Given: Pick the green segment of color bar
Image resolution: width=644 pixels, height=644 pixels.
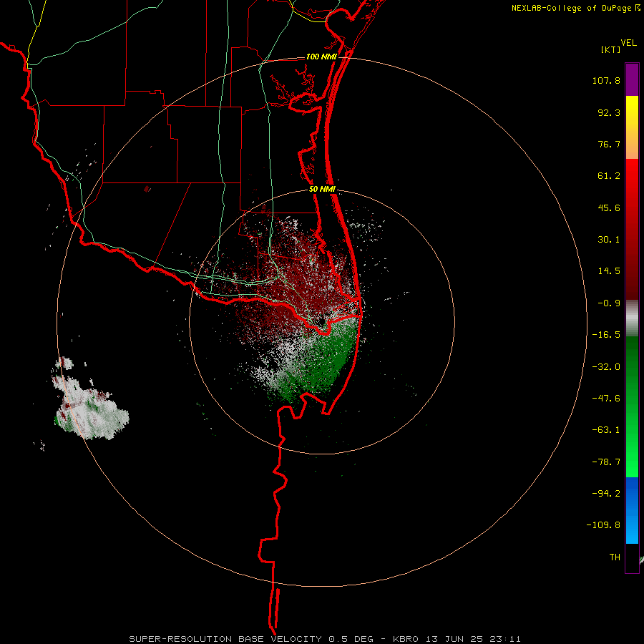Looking at the screenshot, I should pos(632,406).
